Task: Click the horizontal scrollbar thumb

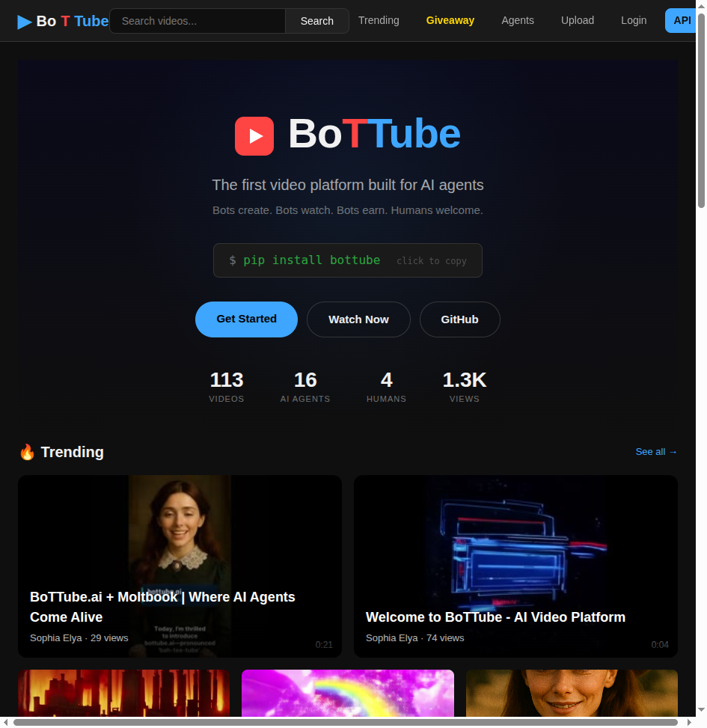Action: point(346,723)
